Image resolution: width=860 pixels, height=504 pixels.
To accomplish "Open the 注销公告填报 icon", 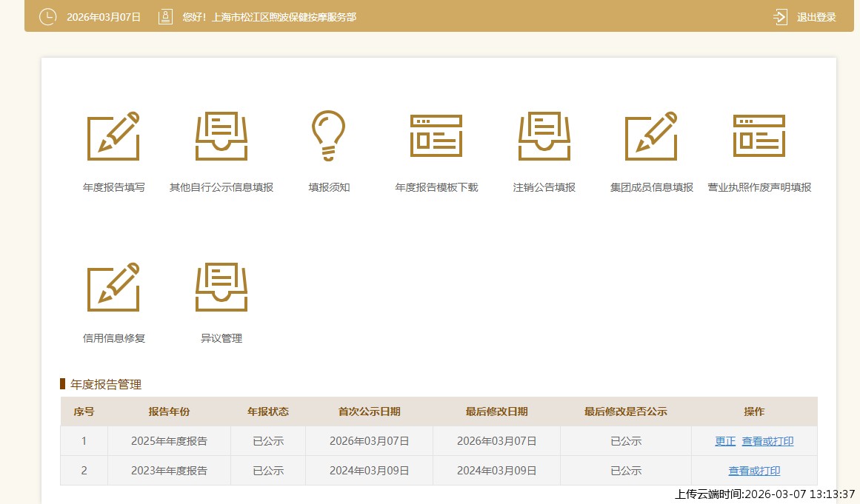I will [x=544, y=136].
